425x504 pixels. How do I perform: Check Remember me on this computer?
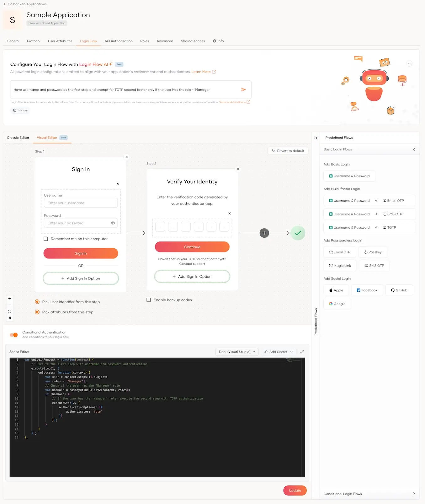point(46,239)
